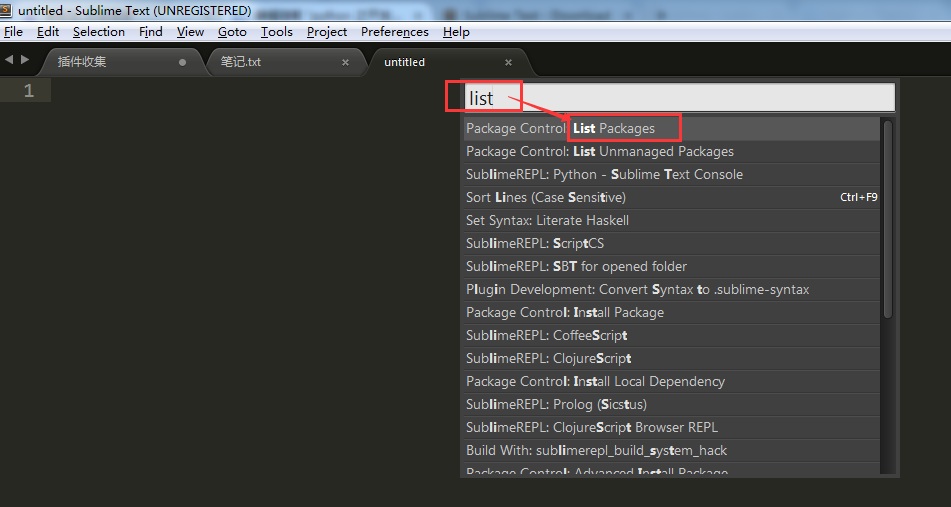The height and width of the screenshot is (507, 951).
Task: Open the Help menu
Action: tap(456, 32)
